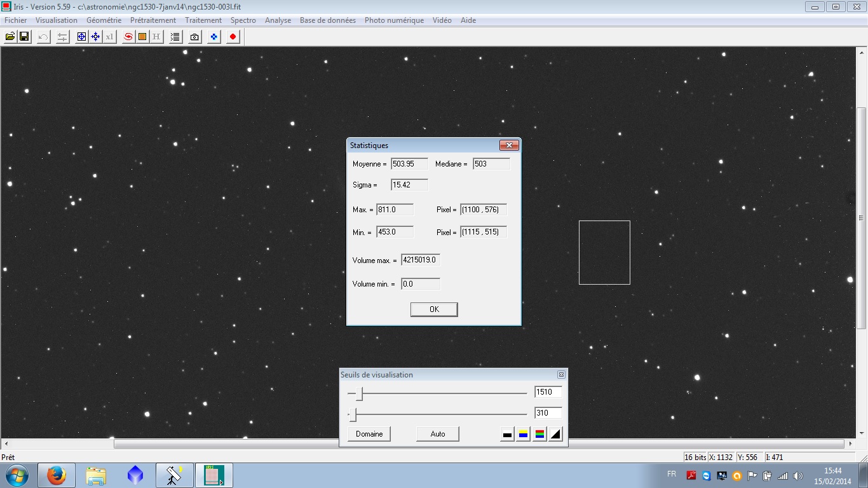Image resolution: width=868 pixels, height=488 pixels.
Task: Click the horizontal scrollbar of the image
Action: pyautogui.click(x=427, y=444)
